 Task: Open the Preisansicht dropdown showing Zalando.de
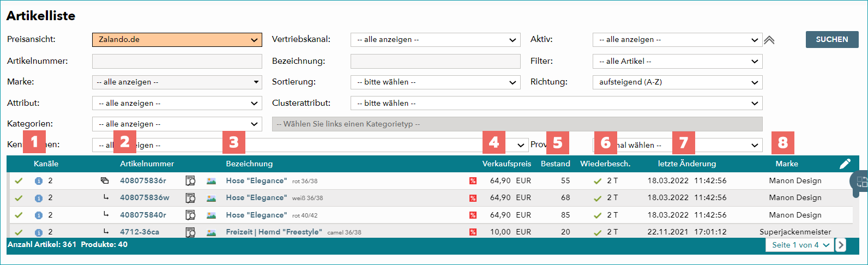coord(177,40)
